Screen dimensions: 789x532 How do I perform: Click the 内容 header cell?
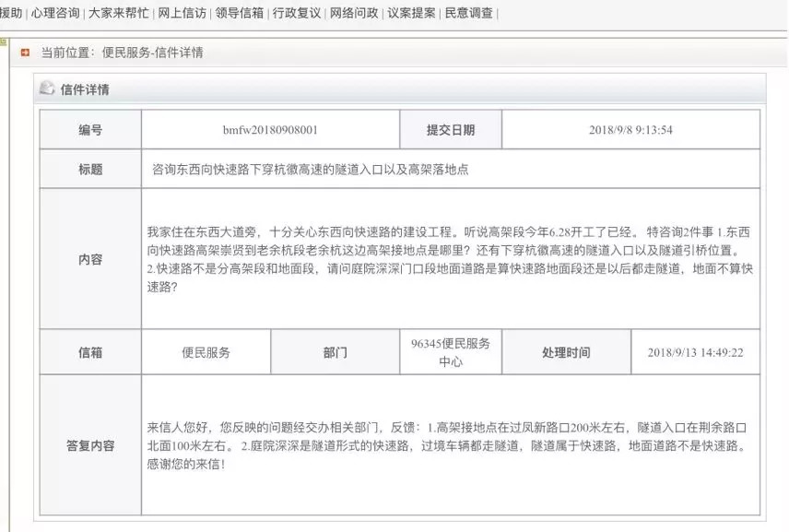coord(90,259)
